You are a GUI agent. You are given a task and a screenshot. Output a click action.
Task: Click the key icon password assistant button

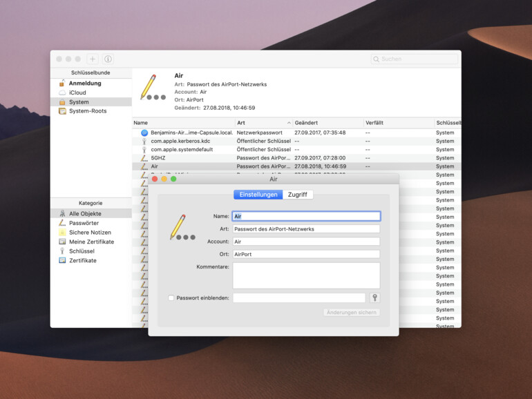tap(375, 298)
